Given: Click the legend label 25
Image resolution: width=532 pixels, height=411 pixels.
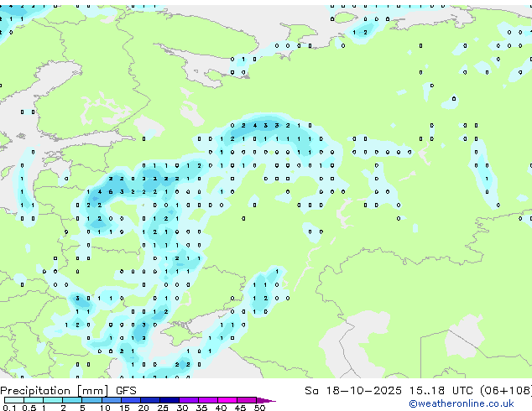Looking at the screenshot, I should (x=163, y=408).
